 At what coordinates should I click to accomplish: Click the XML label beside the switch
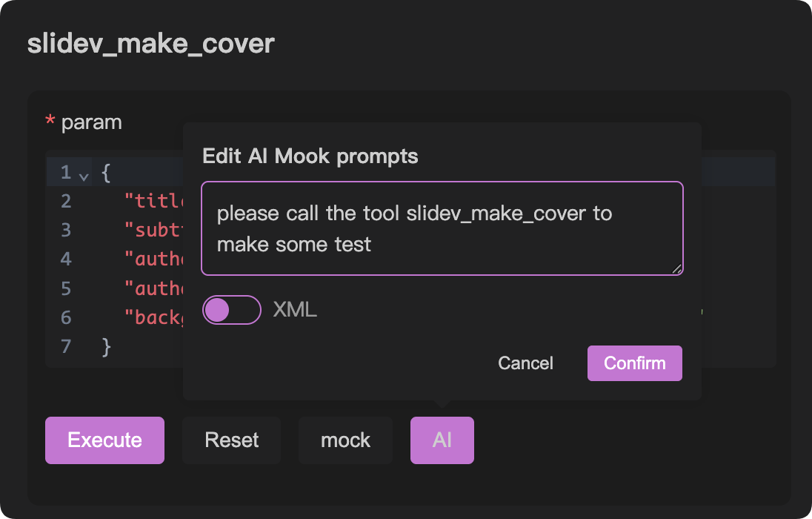[x=295, y=310]
